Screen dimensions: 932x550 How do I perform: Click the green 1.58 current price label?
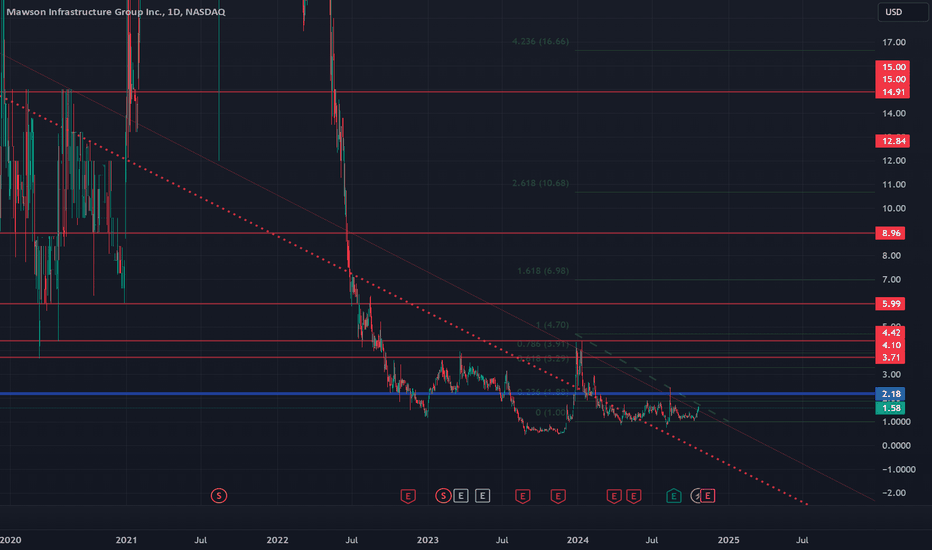890,408
